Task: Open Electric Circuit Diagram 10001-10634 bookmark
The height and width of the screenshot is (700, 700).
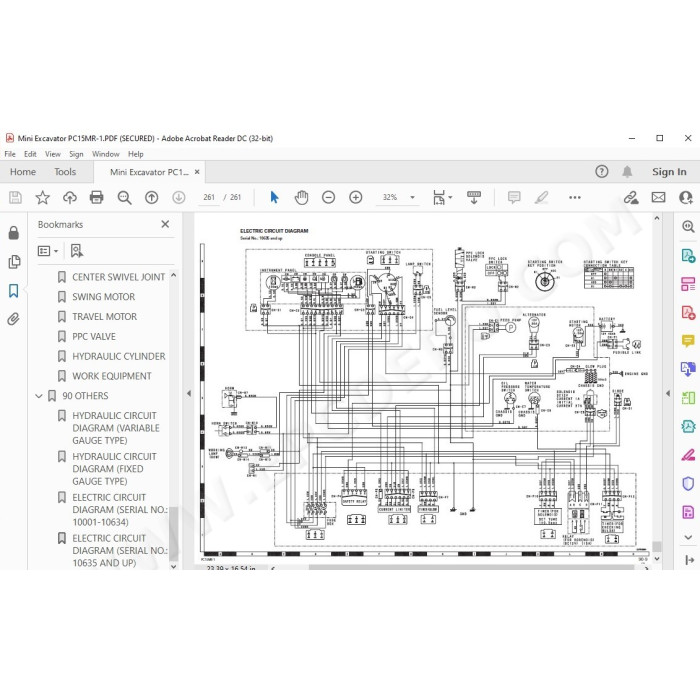Action: (120, 510)
